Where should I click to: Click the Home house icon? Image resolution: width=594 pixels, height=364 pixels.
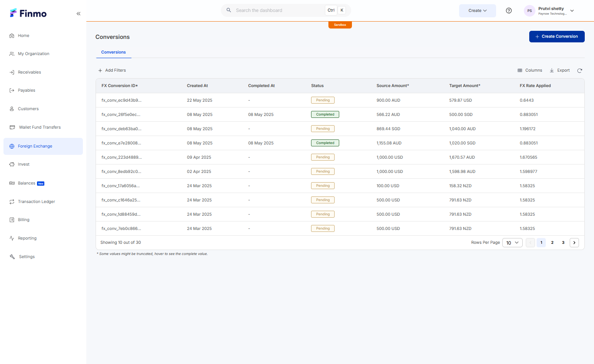tap(12, 36)
